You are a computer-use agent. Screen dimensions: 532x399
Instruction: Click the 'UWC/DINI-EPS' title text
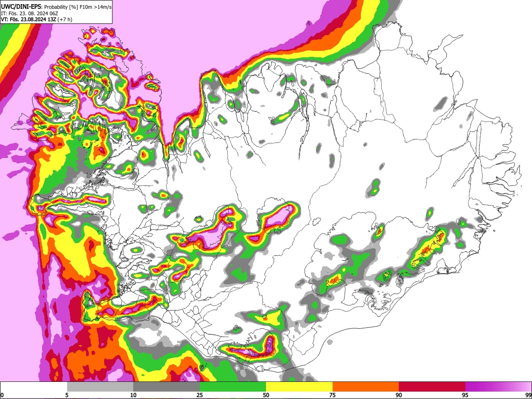point(21,7)
